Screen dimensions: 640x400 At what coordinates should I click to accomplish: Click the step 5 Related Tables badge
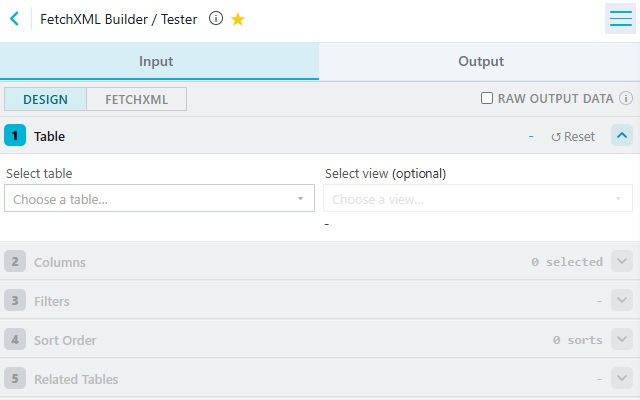click(15, 378)
